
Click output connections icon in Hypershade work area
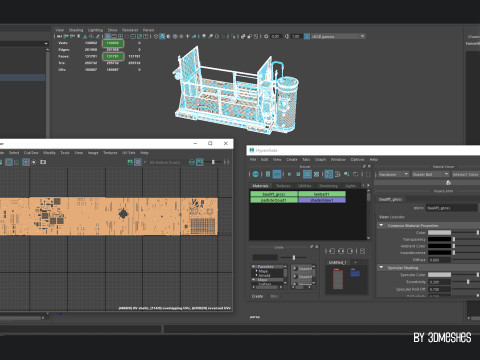point(350,251)
